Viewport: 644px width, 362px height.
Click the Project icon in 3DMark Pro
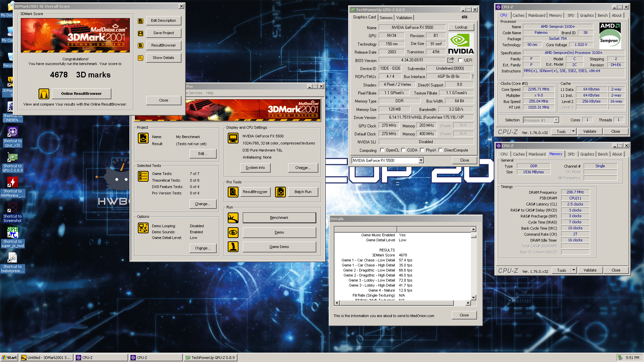[x=143, y=138]
